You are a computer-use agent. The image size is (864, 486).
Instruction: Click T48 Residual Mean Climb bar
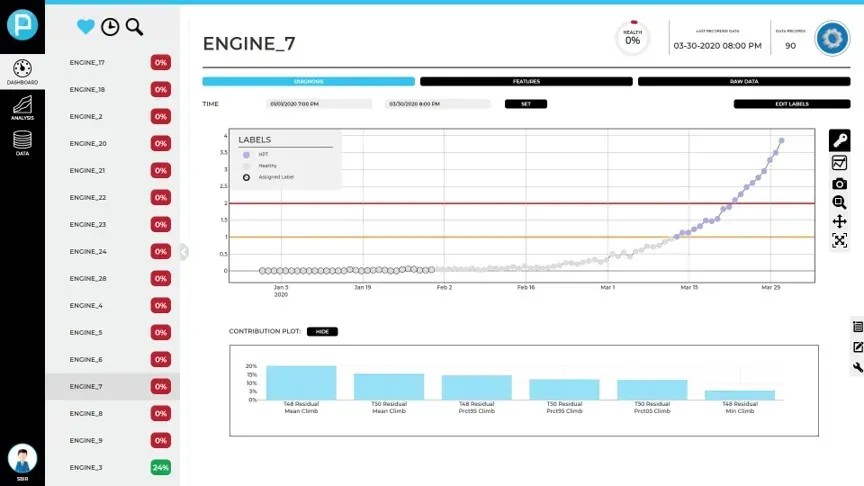pos(301,382)
